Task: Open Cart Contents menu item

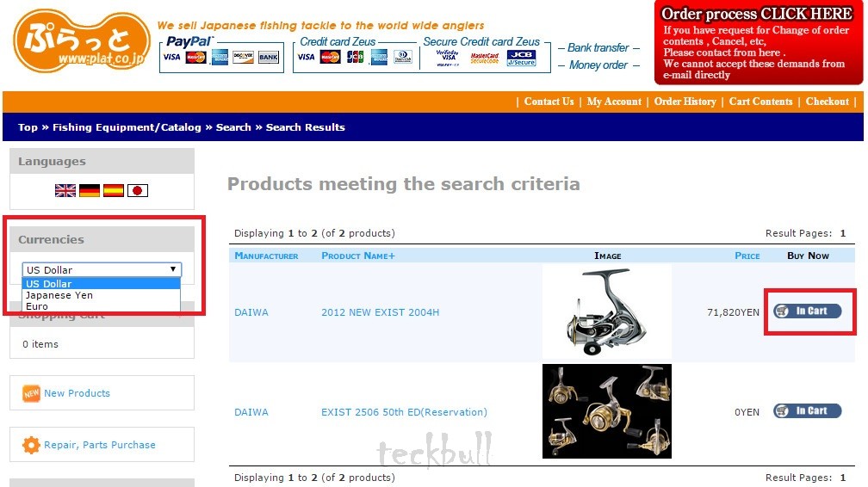Action: [x=760, y=102]
